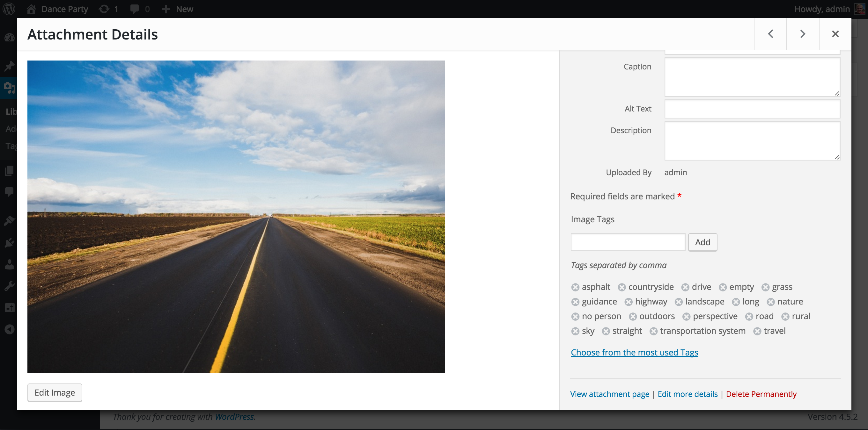
Task: Focus the Image Tags input field
Action: coord(628,242)
